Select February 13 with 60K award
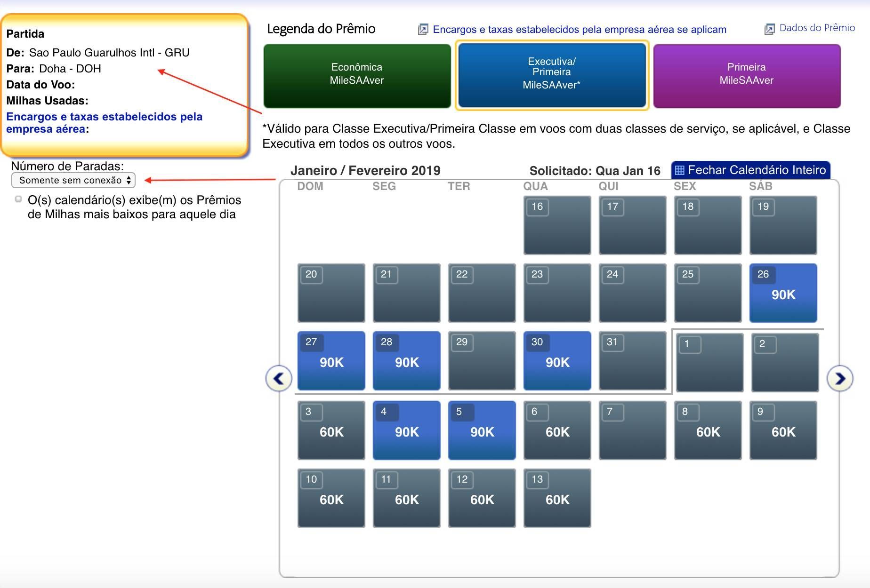 tap(557, 498)
